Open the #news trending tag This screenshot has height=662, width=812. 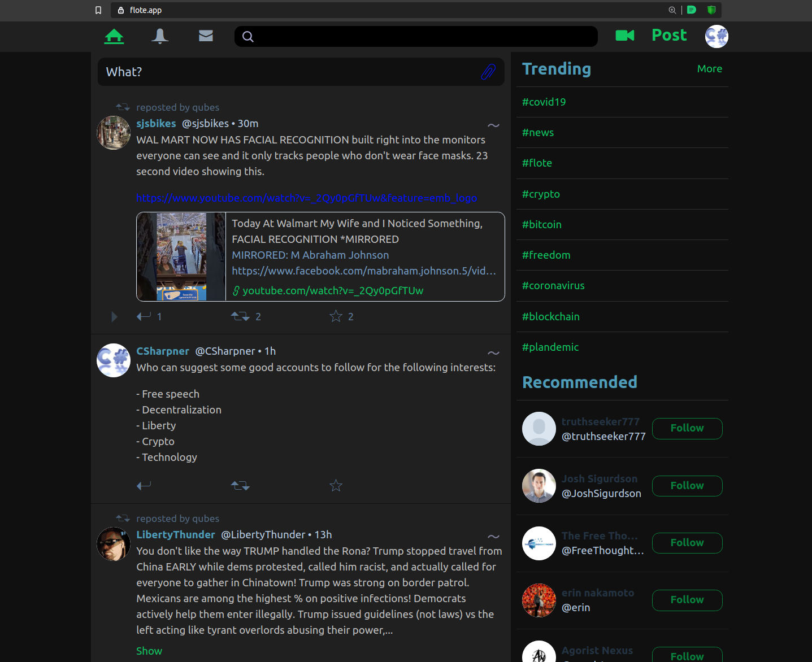point(538,133)
